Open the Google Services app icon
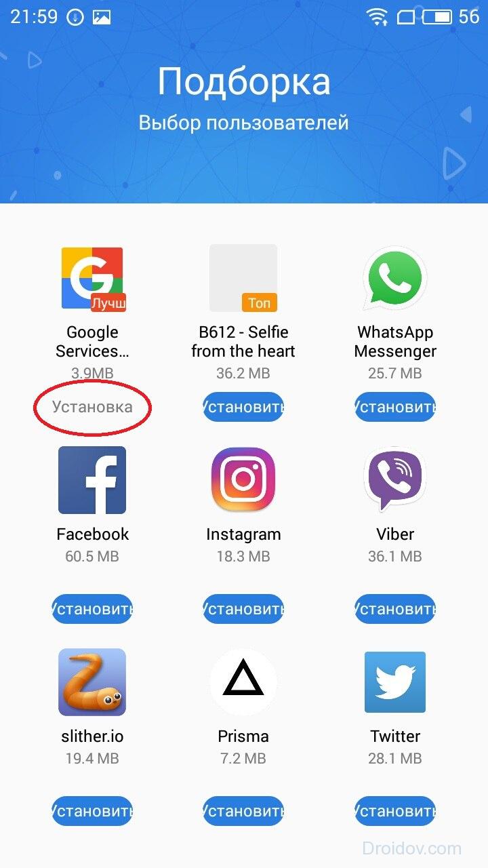The height and width of the screenshot is (868, 488). [x=92, y=279]
